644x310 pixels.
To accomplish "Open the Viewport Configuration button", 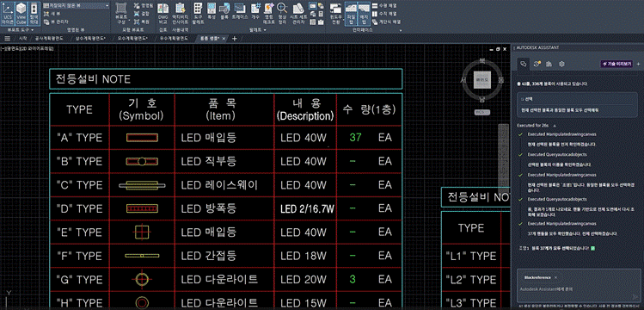I will pyautogui.click(x=121, y=14).
